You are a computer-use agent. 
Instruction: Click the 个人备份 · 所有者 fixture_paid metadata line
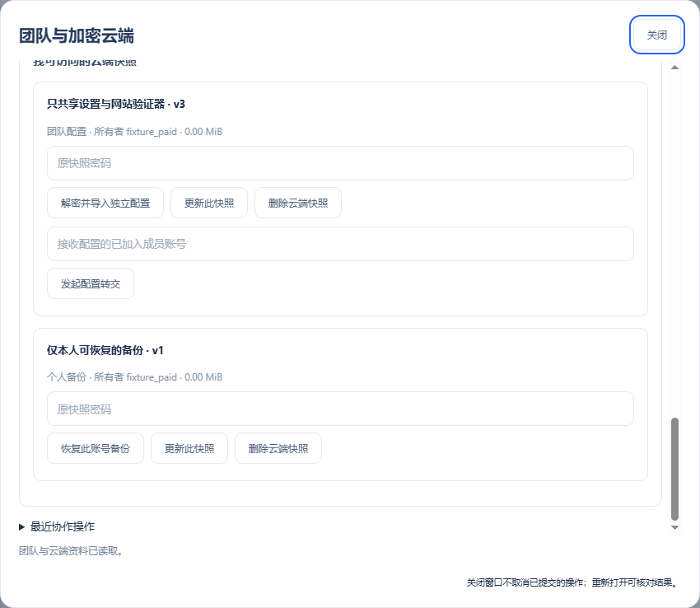point(134,377)
